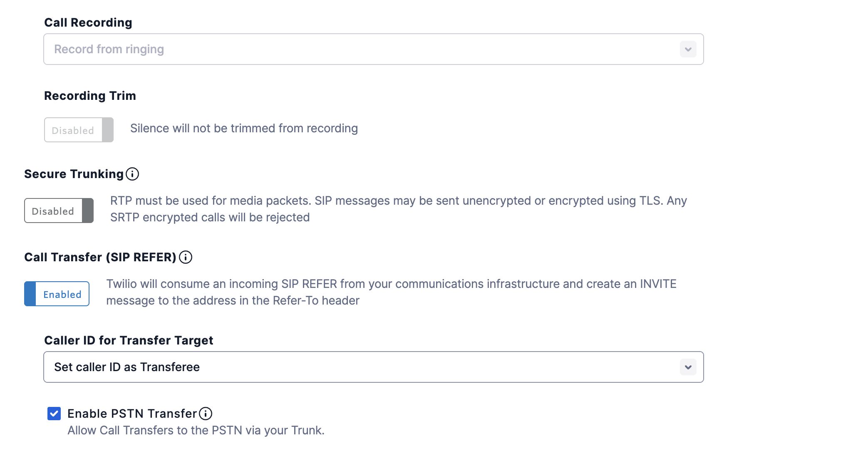Enable the Recording Trim toggle

point(78,130)
